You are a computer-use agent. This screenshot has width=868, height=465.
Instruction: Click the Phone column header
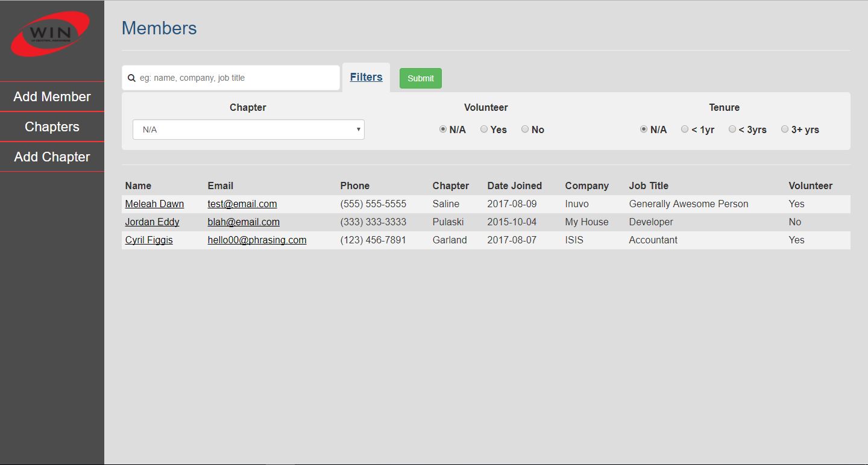tap(355, 186)
